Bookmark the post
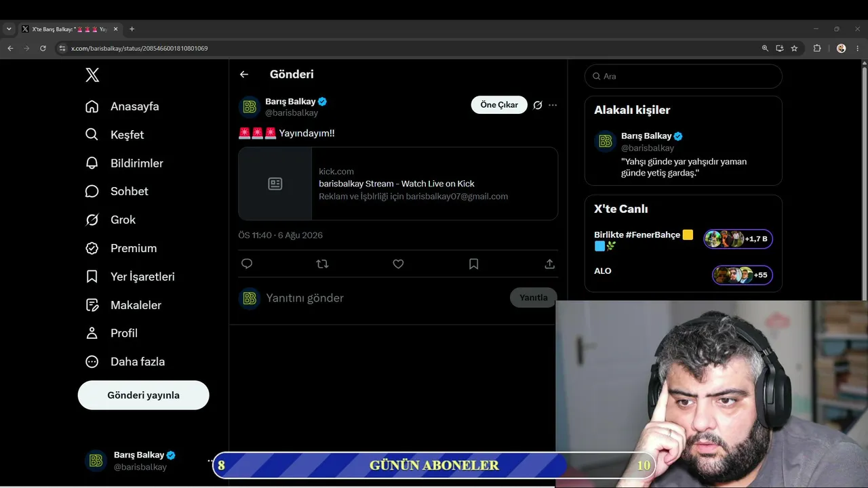Viewport: 868px width, 488px height. (x=473, y=264)
